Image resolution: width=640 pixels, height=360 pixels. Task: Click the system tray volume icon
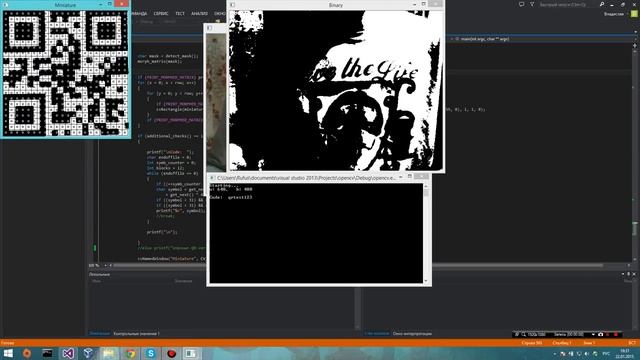coord(587,353)
